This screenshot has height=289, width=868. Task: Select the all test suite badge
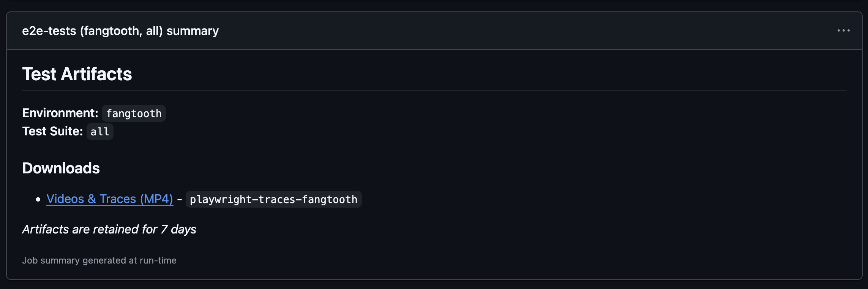pos(99,131)
